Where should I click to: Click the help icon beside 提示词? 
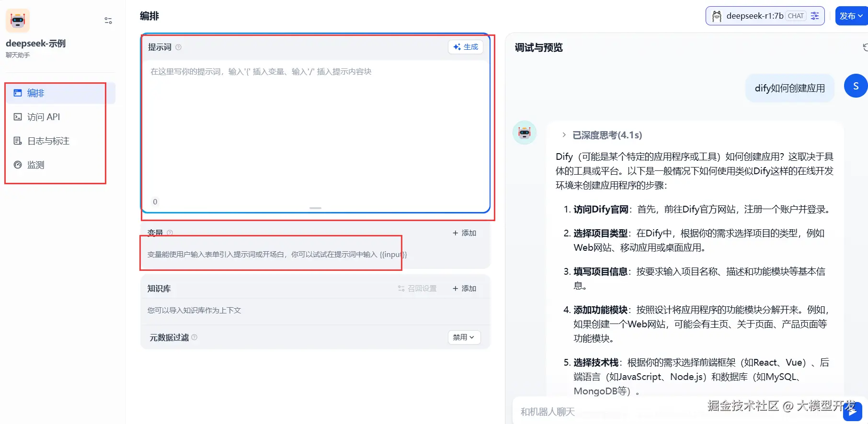tap(178, 47)
